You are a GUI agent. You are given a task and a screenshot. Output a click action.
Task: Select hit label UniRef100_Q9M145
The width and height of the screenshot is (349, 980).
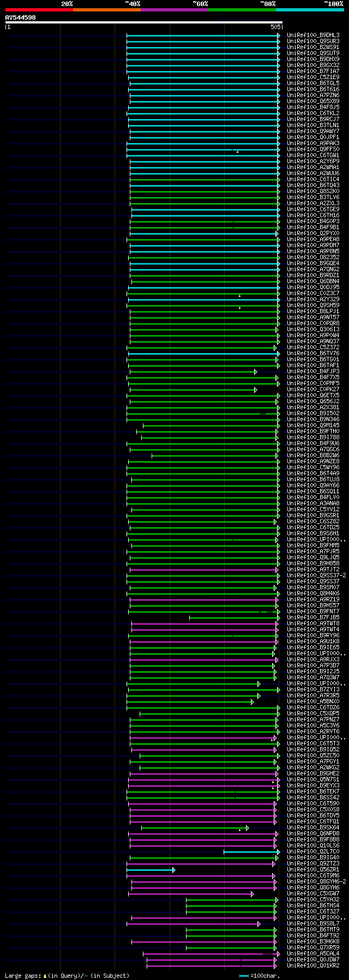pos(313,426)
